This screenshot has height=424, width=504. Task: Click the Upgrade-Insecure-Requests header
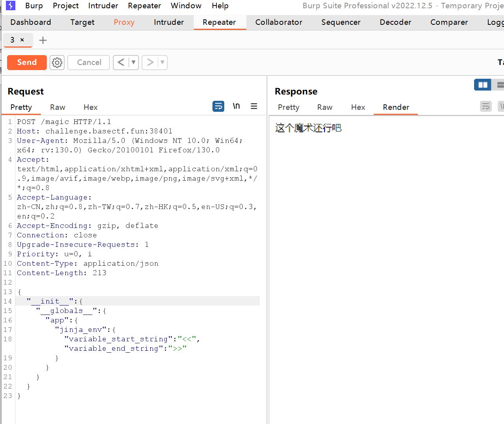83,244
